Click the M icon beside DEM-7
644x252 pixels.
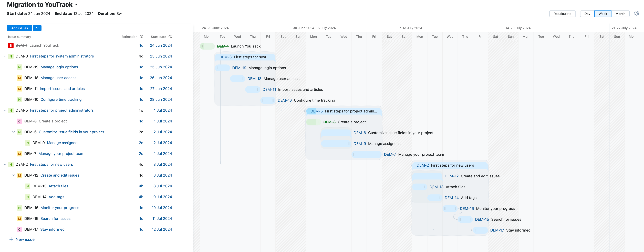(19, 154)
